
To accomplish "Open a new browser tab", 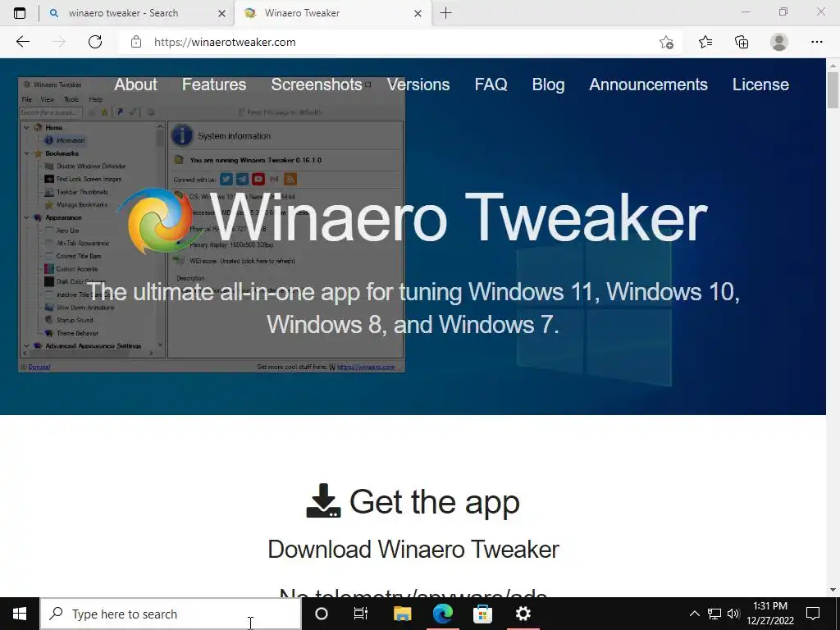I will click(445, 13).
